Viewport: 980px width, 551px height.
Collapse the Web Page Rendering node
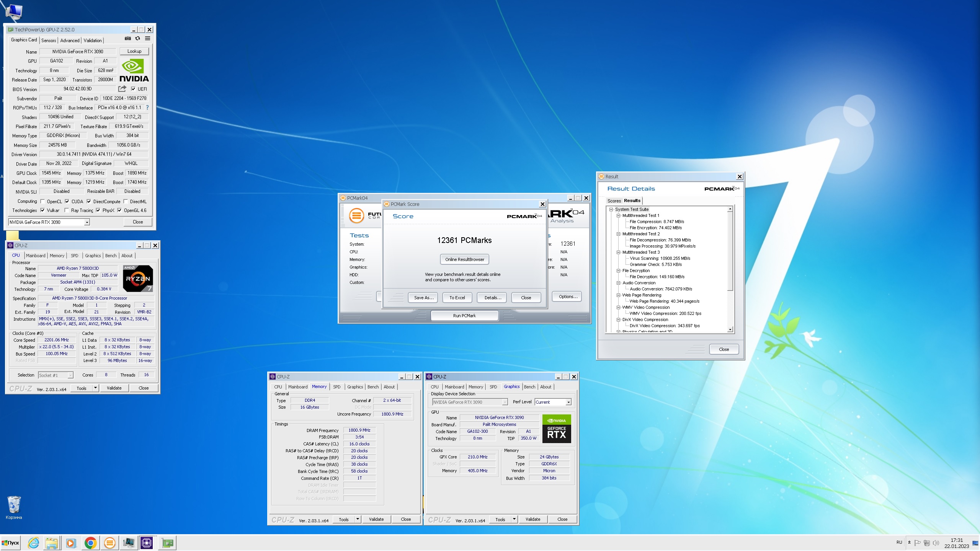618,295
